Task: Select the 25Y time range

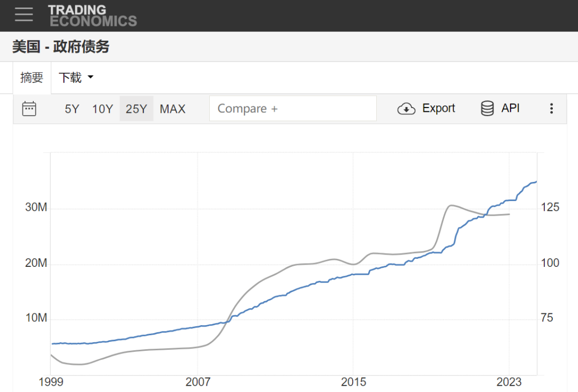Action: click(136, 109)
